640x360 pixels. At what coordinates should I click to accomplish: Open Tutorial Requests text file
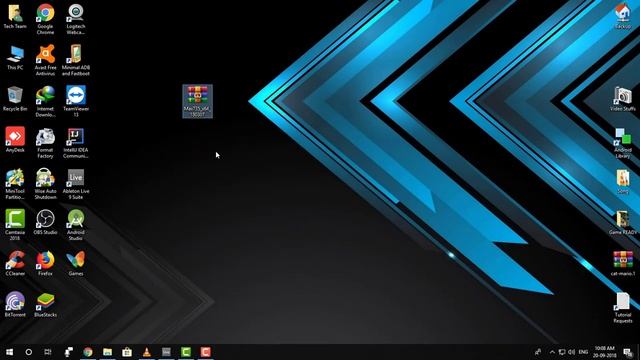point(623,308)
